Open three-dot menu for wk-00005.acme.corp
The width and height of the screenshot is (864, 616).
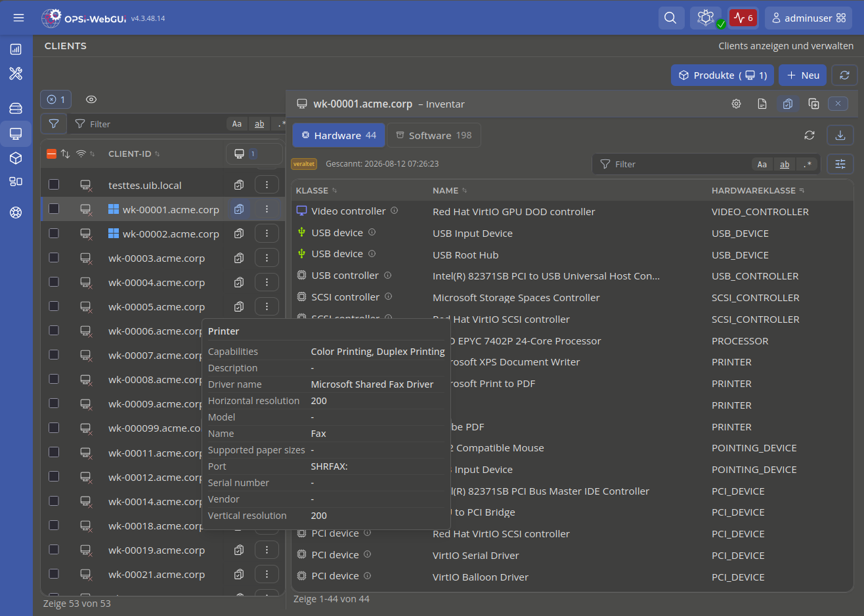267,306
